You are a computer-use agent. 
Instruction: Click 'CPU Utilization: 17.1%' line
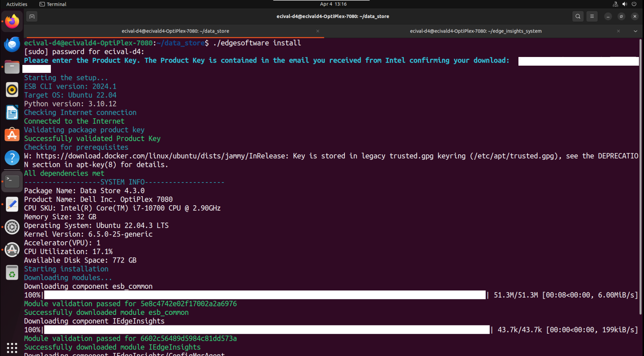click(x=69, y=251)
